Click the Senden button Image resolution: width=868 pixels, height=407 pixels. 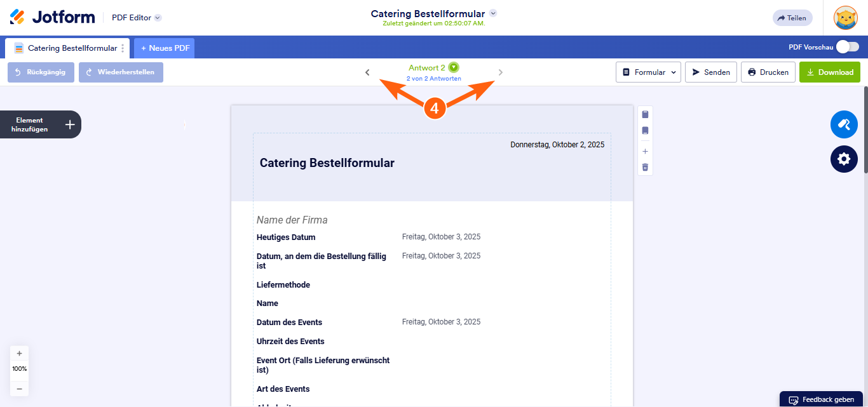(x=711, y=72)
